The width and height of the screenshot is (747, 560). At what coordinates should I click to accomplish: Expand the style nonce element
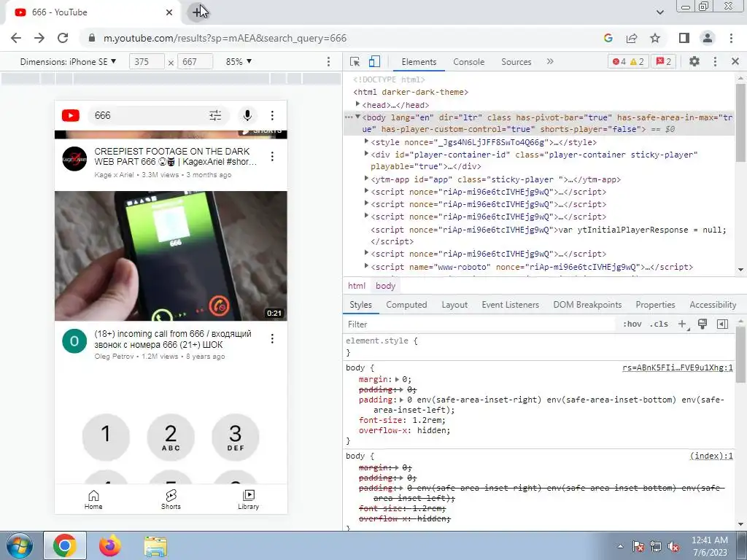pos(366,141)
